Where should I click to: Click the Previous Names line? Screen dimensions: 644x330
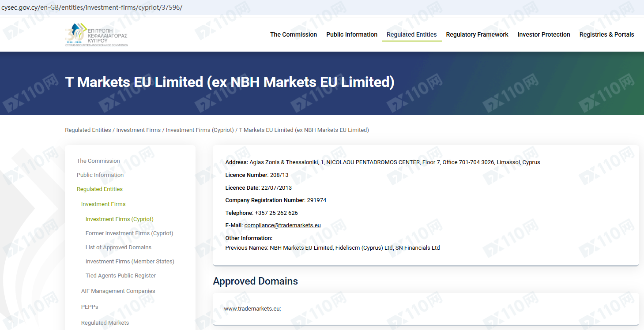tap(333, 248)
